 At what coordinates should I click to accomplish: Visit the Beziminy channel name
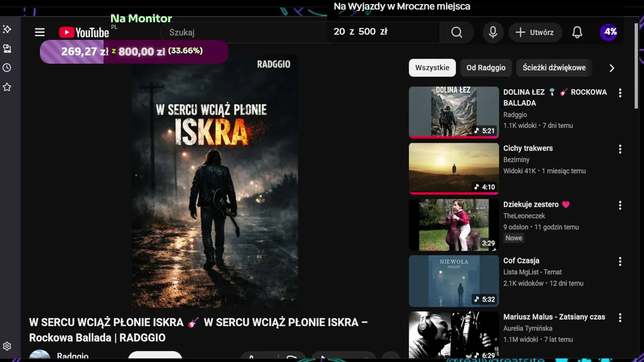516,159
